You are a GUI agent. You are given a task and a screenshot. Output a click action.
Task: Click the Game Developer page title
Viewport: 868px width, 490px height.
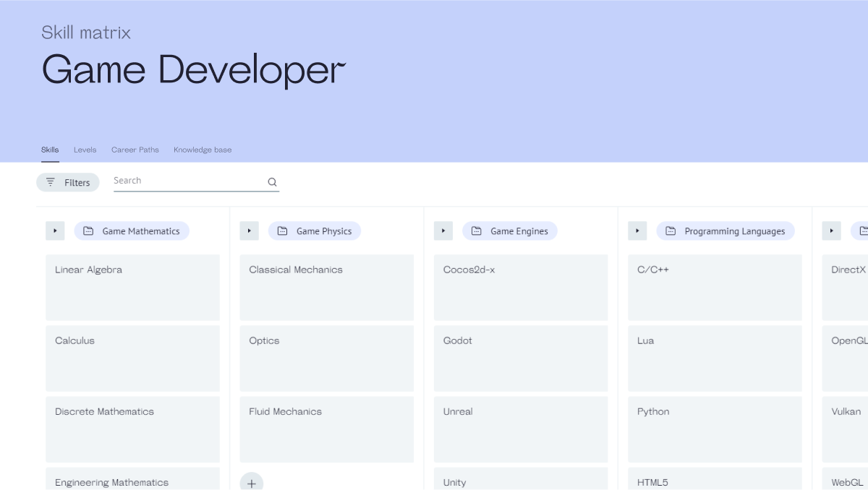point(194,70)
